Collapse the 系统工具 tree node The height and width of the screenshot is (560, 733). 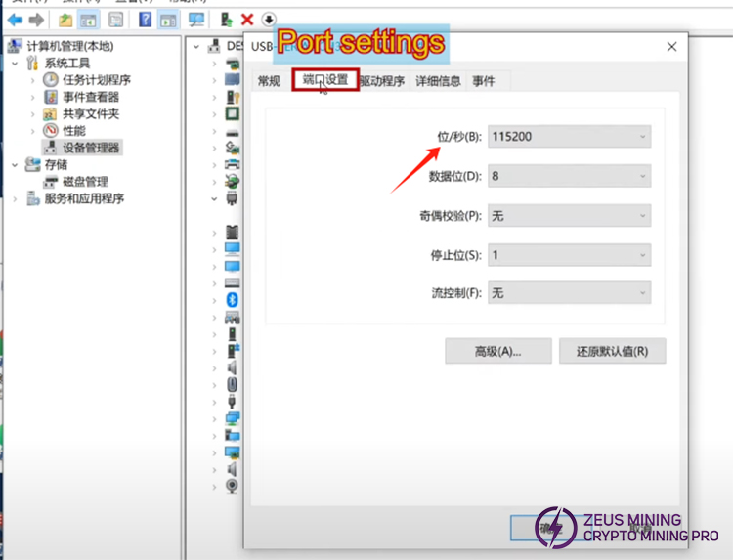tap(15, 64)
